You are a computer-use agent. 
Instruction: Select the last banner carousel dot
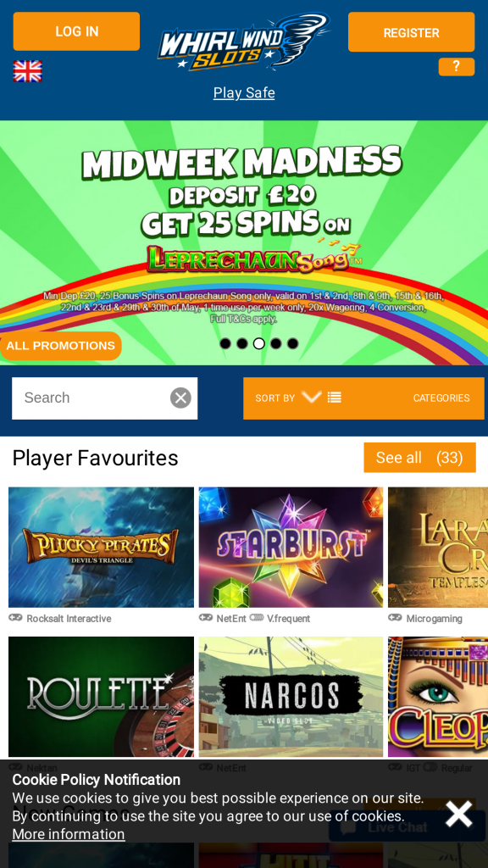pyautogui.click(x=292, y=344)
